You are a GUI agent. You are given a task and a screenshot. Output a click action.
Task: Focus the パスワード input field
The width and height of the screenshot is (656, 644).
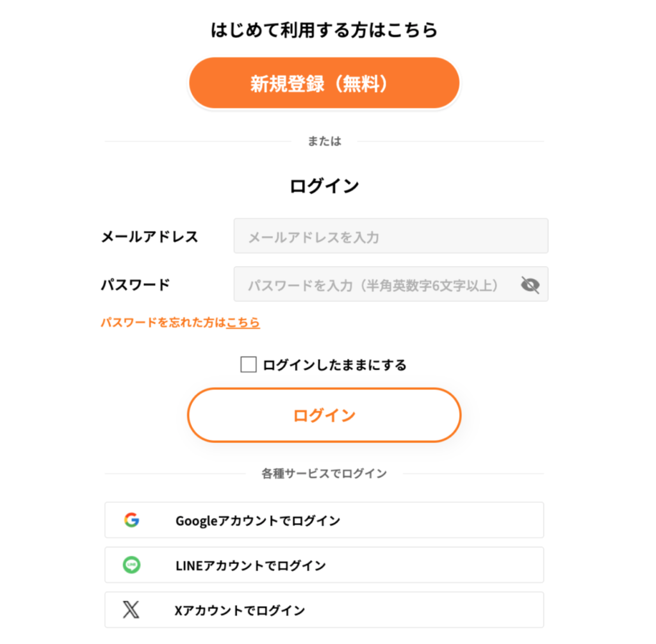375,285
